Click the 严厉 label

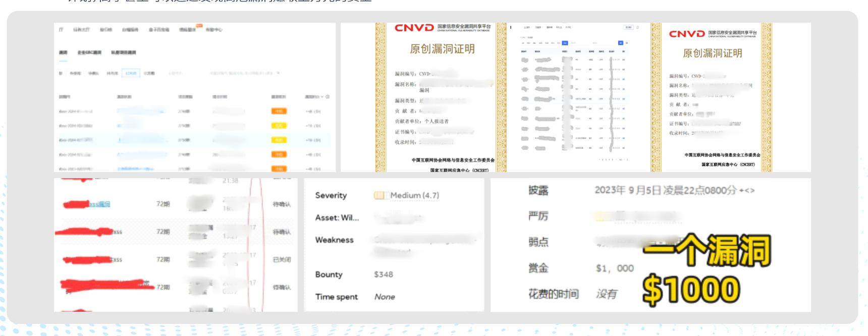(x=538, y=216)
